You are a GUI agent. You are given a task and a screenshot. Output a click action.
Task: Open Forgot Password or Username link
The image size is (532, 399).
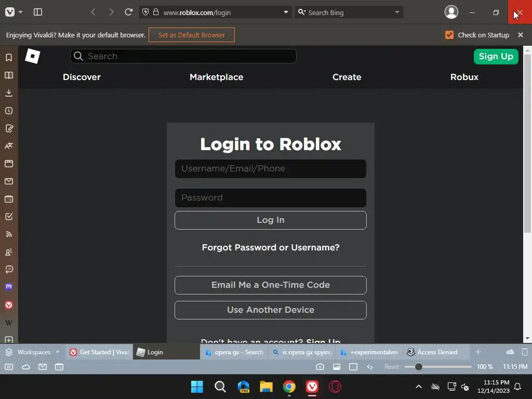[x=270, y=247]
